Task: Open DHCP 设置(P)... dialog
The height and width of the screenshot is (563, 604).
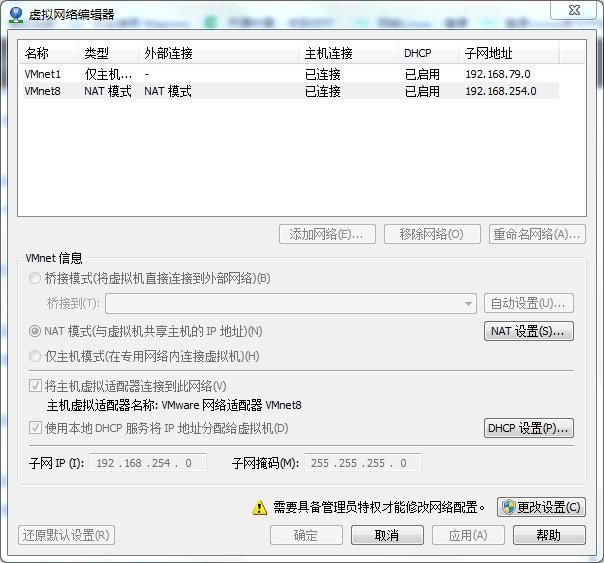Action: click(529, 428)
